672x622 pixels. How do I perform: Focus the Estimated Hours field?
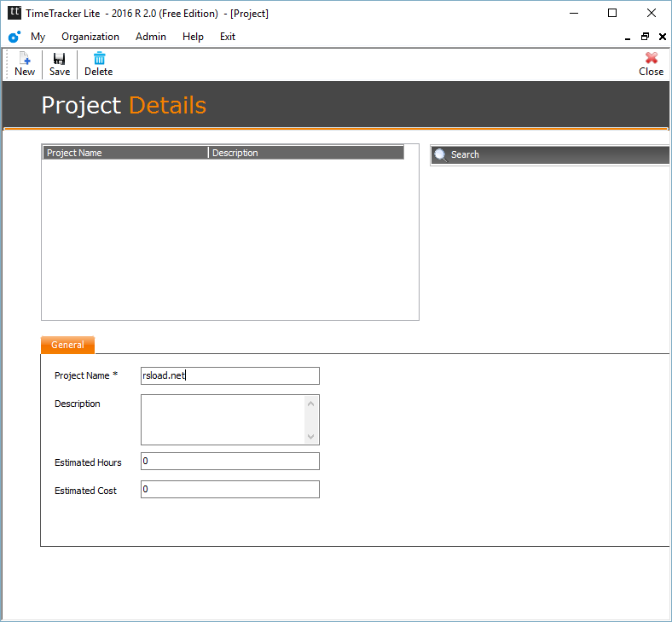point(230,462)
